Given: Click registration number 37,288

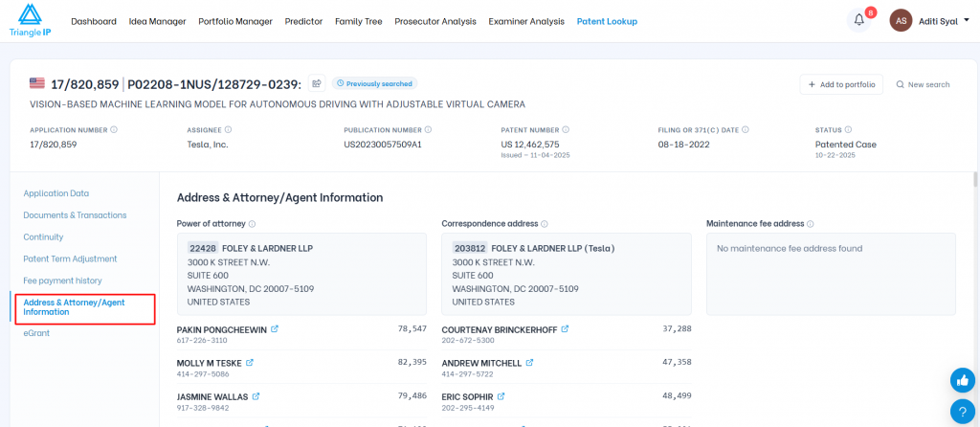Looking at the screenshot, I should (x=677, y=328).
